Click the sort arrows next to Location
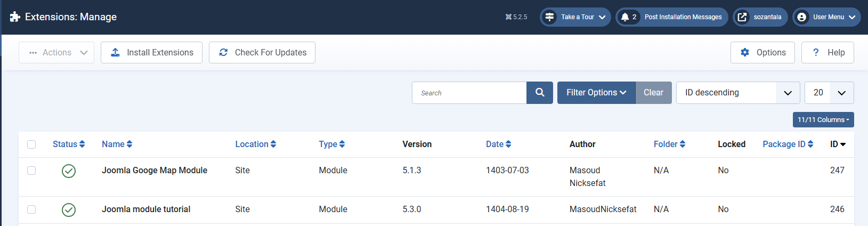 pos(273,144)
